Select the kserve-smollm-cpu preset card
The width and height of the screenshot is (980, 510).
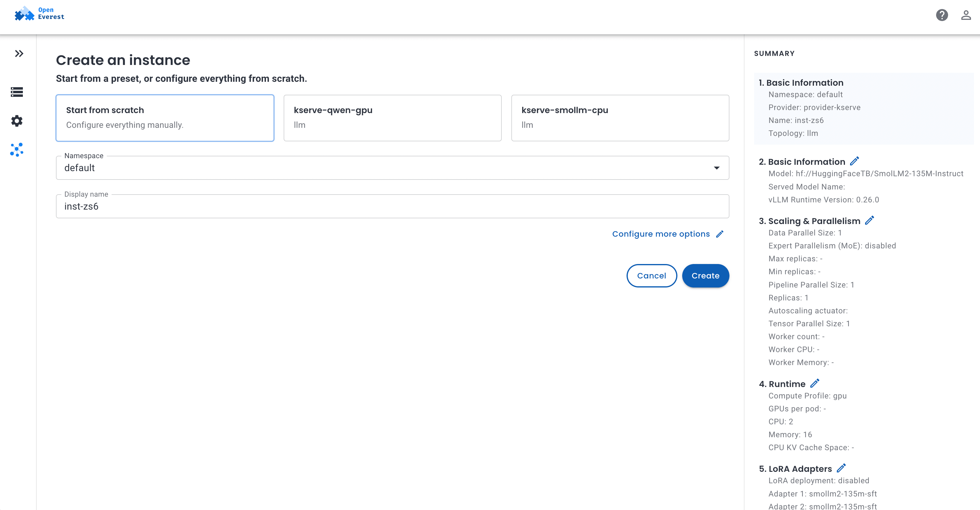pyautogui.click(x=620, y=118)
